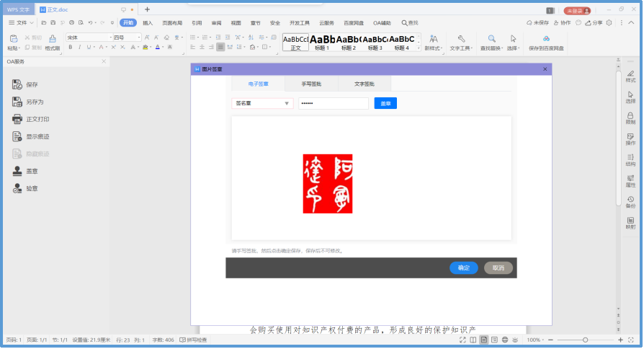Viewport: 644px width, 349px height.
Task: Click the 未登录 login button
Action: point(577,11)
